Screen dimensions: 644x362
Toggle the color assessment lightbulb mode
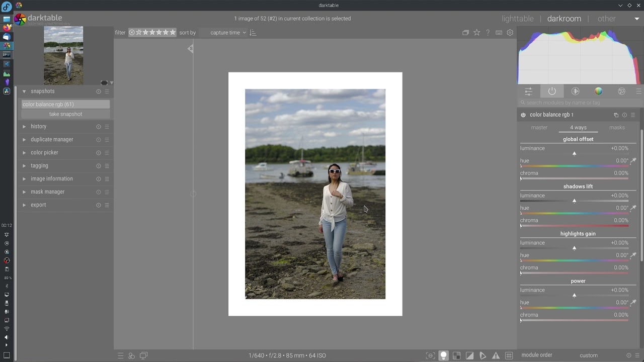443,355
